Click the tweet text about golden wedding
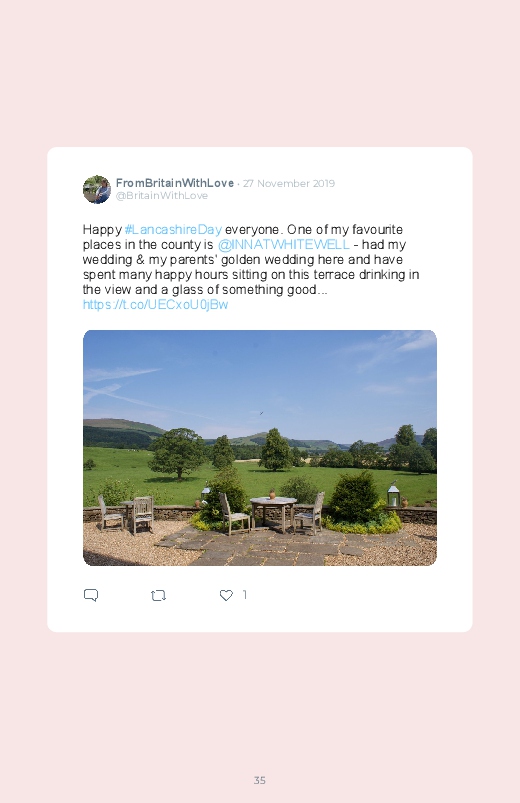This screenshot has height=803, width=520. pyautogui.click(x=251, y=260)
